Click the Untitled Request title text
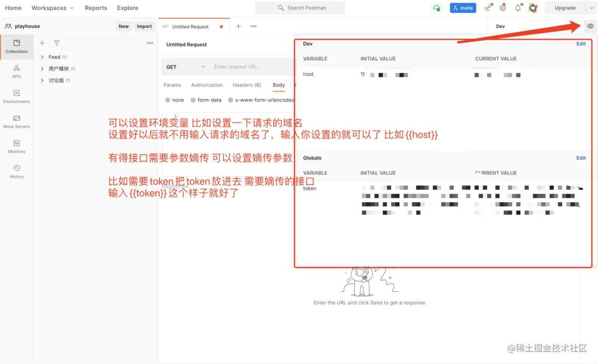Image resolution: width=598 pixels, height=364 pixels. tap(186, 44)
